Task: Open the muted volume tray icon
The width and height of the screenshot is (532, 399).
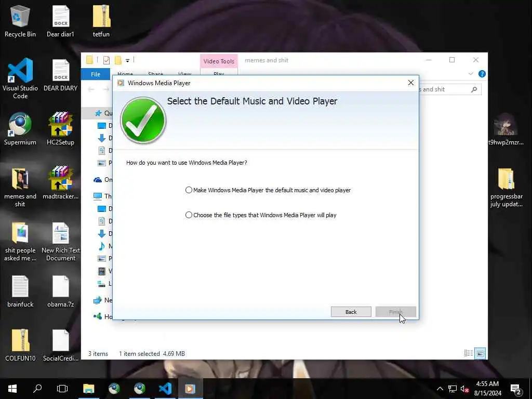Action: pyautogui.click(x=464, y=389)
